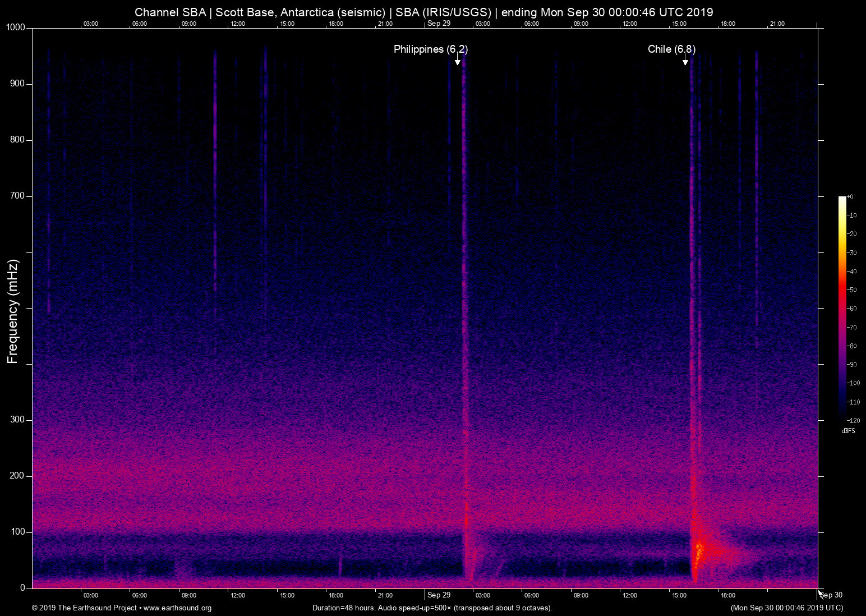
Task: Click the arrow marker below the Chile label
Action: point(685,60)
